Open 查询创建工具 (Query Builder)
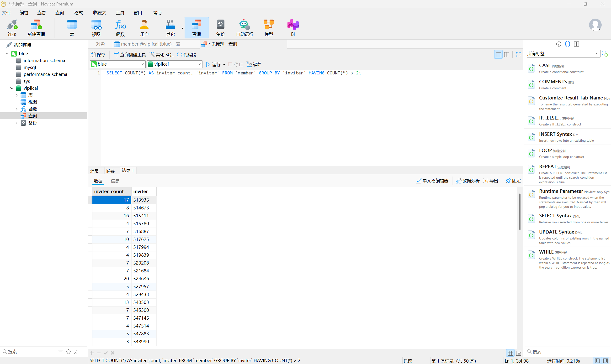 click(130, 54)
